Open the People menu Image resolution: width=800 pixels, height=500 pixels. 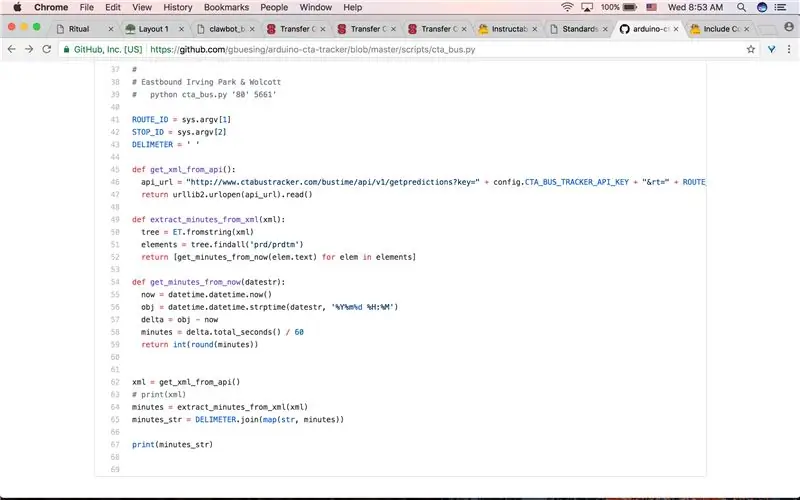click(x=274, y=7)
